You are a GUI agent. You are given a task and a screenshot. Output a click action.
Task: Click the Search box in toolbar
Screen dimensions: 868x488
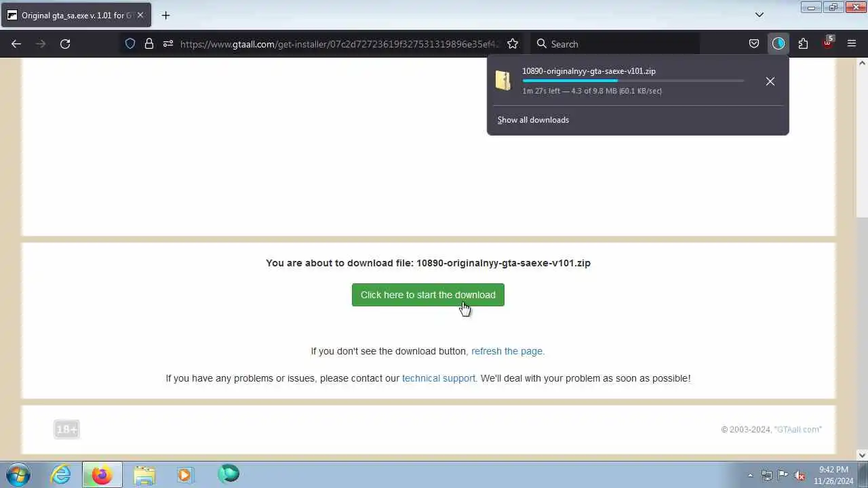pos(614,44)
